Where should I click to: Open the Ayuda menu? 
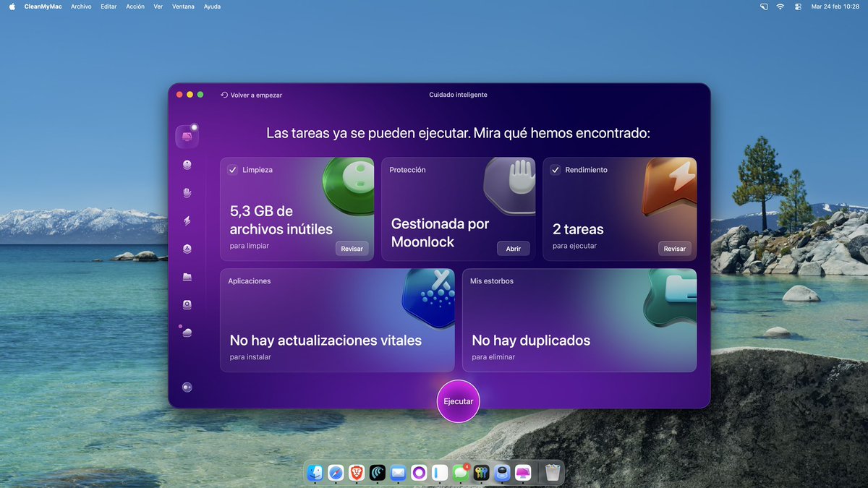click(x=212, y=7)
